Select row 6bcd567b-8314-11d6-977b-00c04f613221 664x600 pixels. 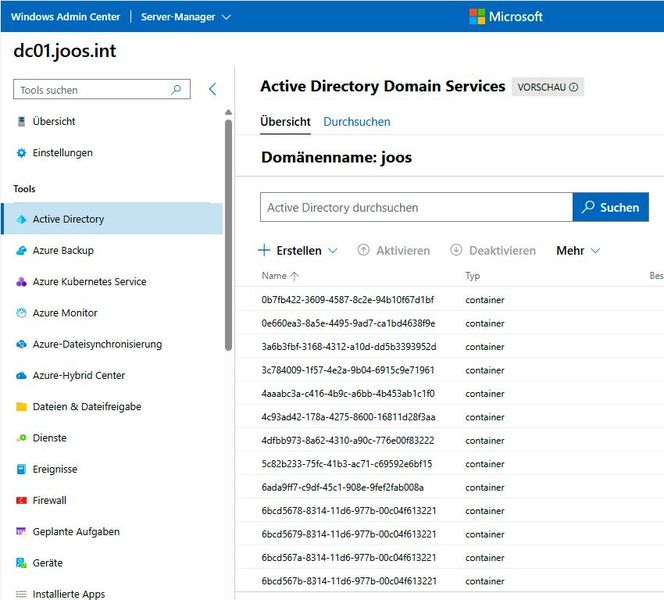click(x=450, y=581)
